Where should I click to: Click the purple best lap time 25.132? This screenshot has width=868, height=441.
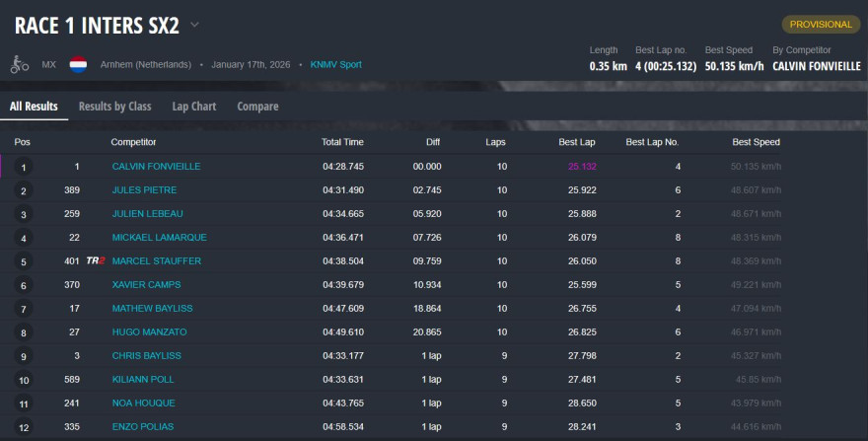click(x=582, y=167)
